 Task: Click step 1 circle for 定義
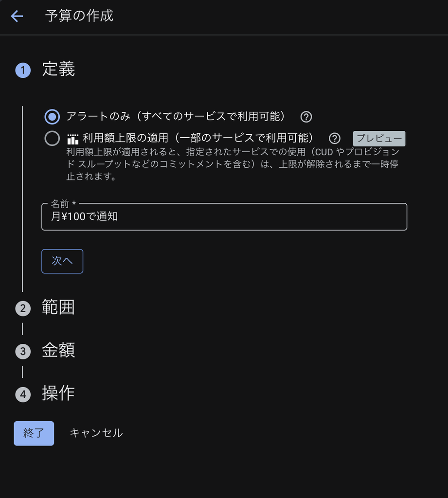coord(23,70)
